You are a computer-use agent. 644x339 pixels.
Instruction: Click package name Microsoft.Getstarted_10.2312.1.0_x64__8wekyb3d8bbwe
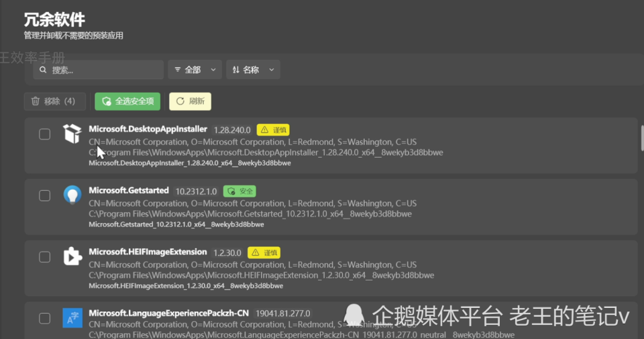[x=176, y=224]
